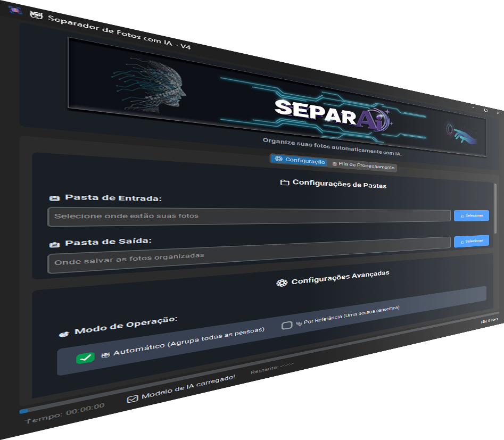The width and height of the screenshot is (504, 440).
Task: Switch to the Configuração tab
Action: point(300,160)
